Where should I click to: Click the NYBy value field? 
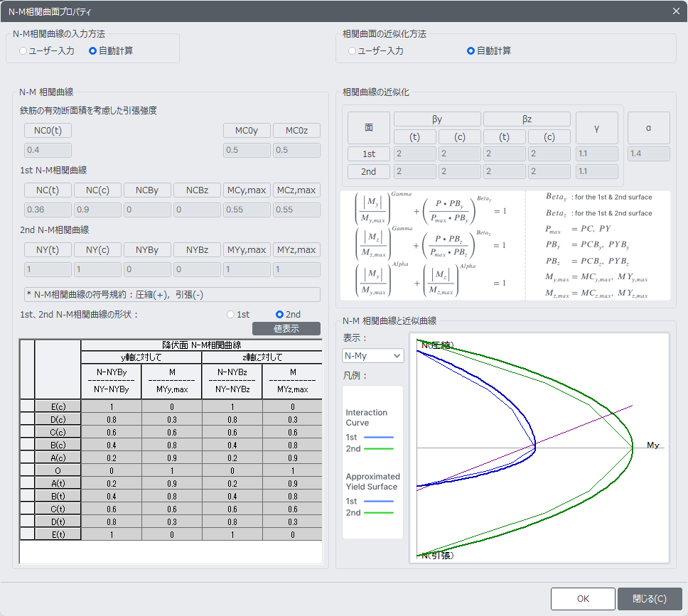[x=147, y=269]
